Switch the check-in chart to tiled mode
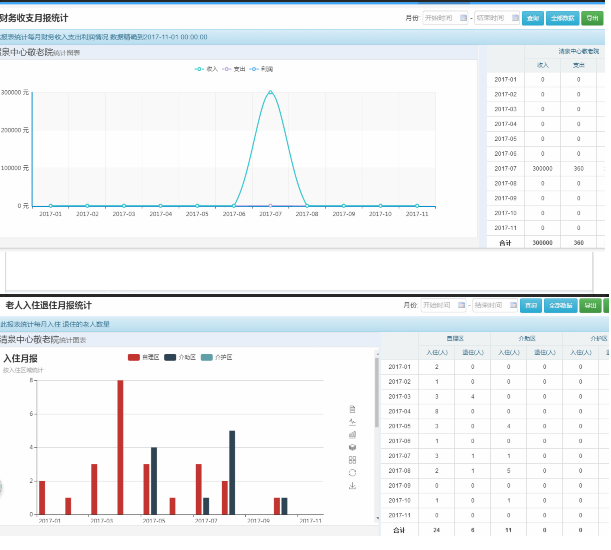This screenshot has height=550, width=611. pyautogui.click(x=352, y=460)
